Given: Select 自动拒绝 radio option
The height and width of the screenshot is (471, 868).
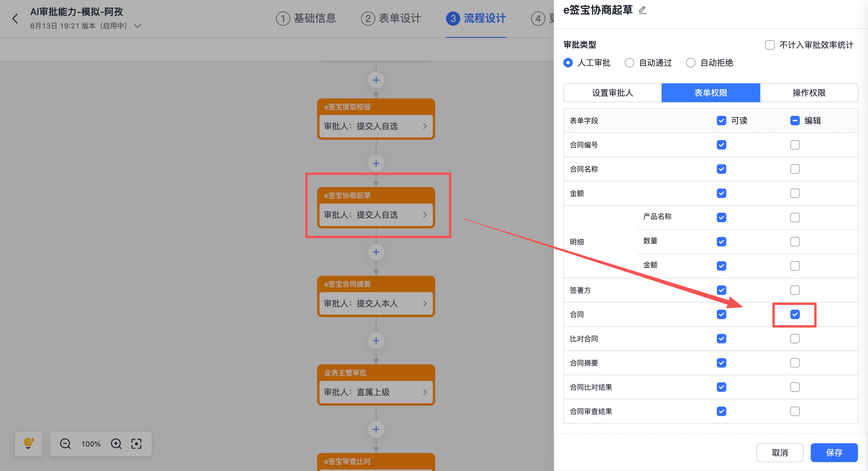Looking at the screenshot, I should tap(691, 63).
